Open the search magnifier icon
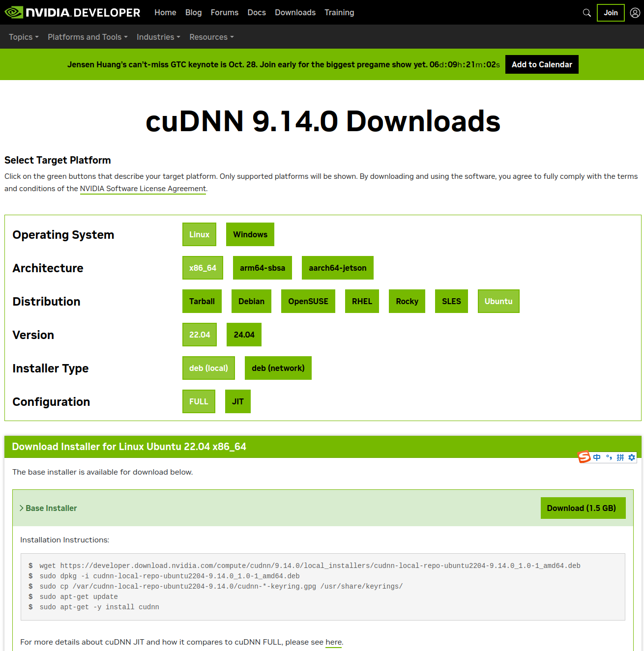The width and height of the screenshot is (644, 651). coord(586,13)
